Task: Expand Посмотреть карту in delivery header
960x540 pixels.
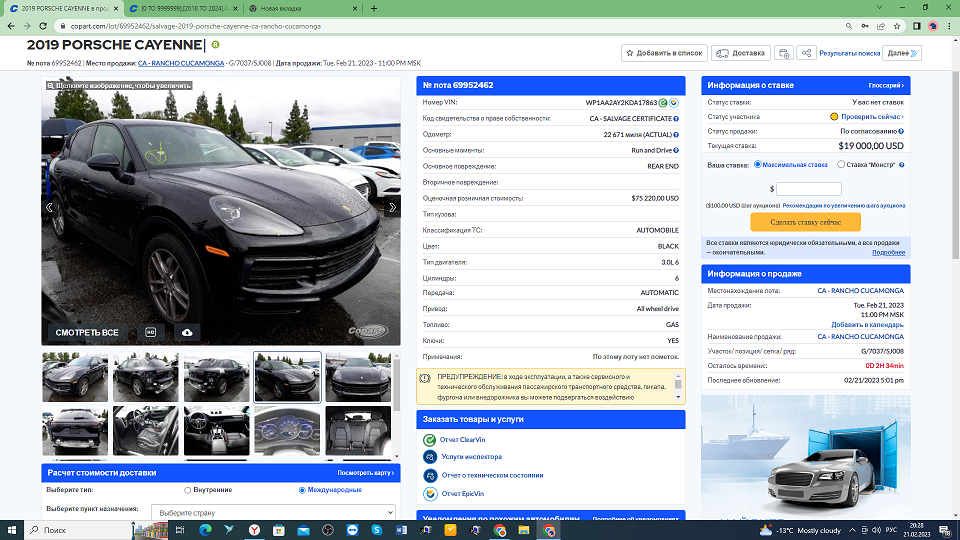Action: coord(366,473)
